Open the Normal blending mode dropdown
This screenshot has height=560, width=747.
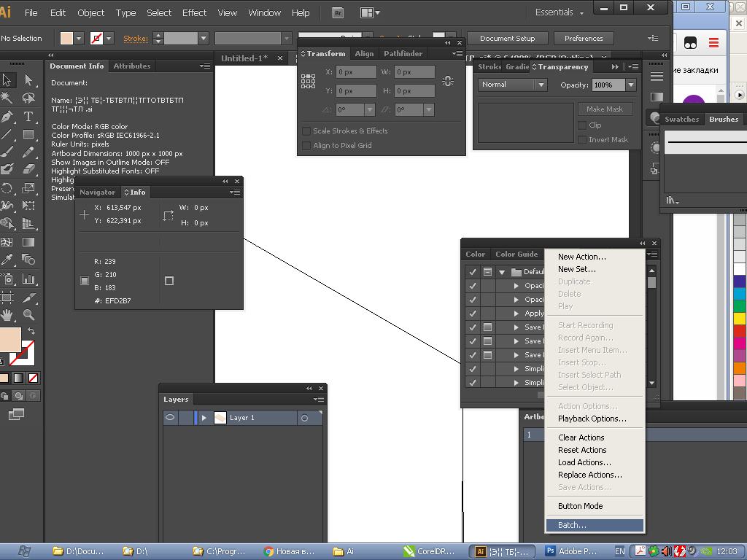[x=512, y=85]
